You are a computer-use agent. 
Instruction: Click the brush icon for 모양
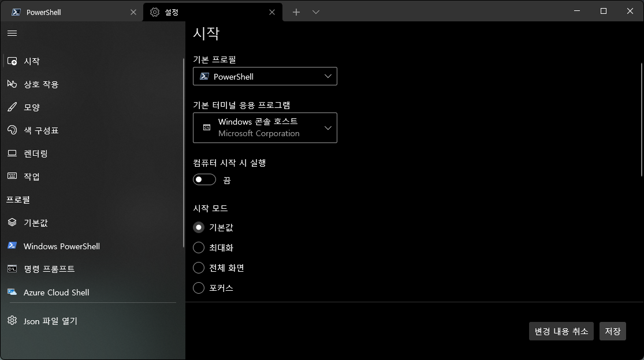tap(12, 107)
